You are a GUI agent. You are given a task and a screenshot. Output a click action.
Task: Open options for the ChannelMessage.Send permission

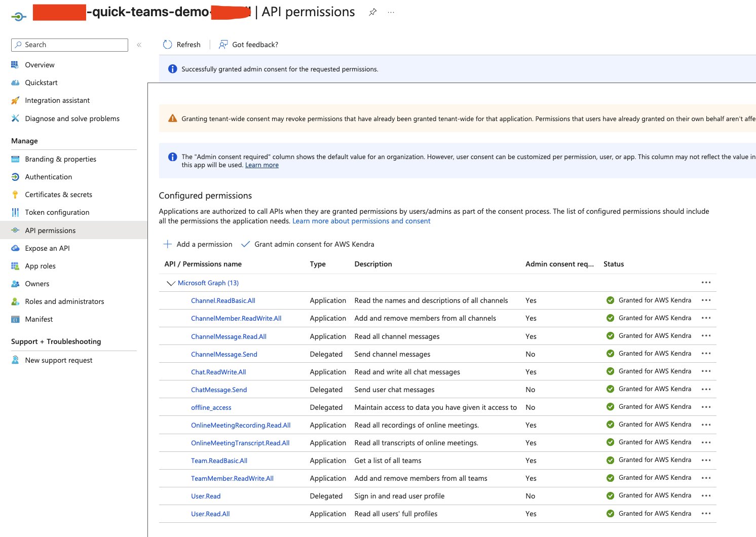(x=706, y=353)
